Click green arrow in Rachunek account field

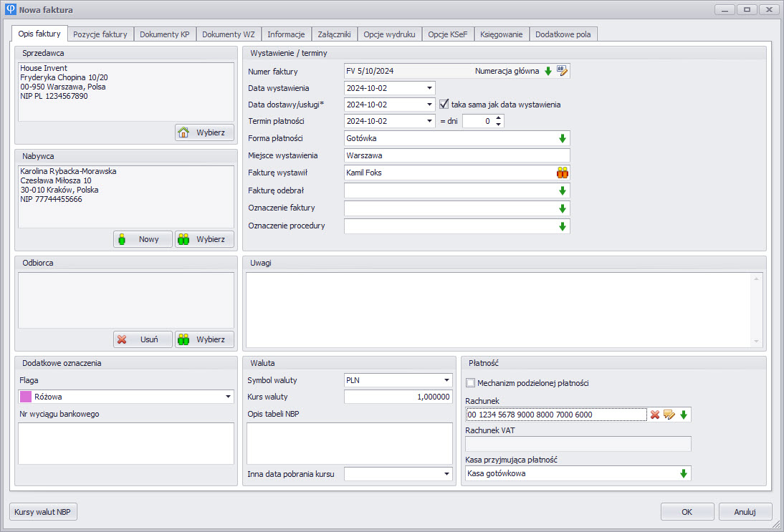click(684, 414)
